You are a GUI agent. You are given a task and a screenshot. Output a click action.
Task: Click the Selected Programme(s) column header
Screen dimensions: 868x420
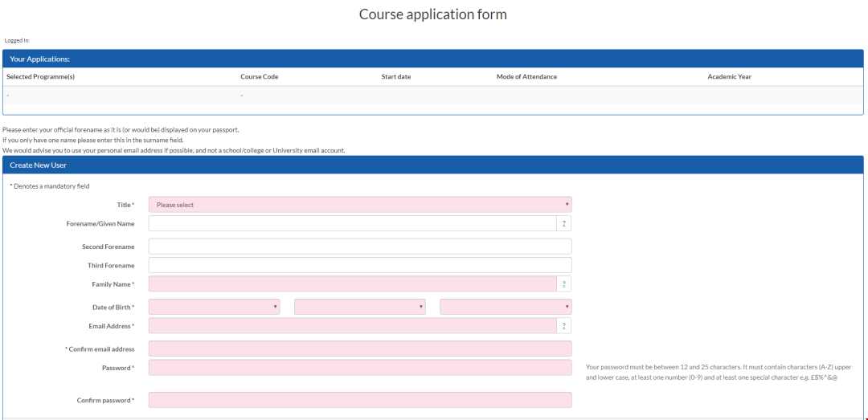pos(40,77)
